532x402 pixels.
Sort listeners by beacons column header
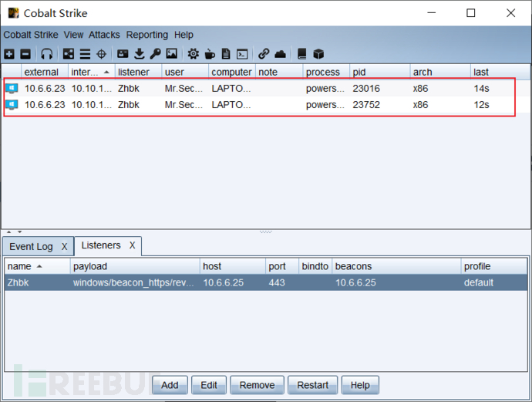pos(396,266)
